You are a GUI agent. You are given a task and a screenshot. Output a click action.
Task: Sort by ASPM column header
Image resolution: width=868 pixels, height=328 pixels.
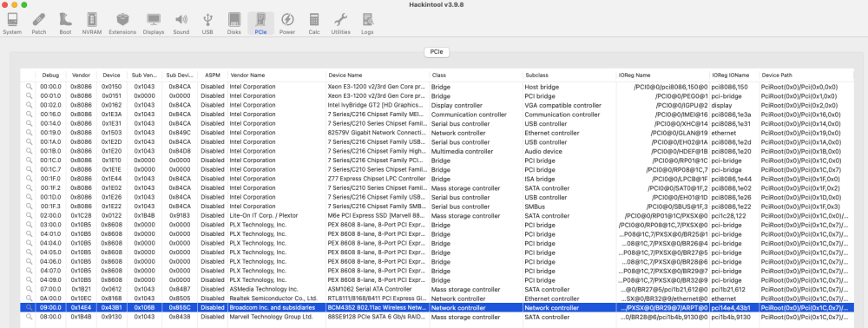click(213, 75)
